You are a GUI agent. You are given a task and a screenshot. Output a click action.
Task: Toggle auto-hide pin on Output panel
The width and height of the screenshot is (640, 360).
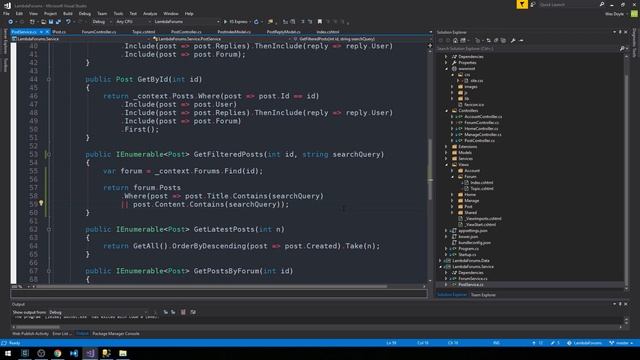(x=620, y=304)
